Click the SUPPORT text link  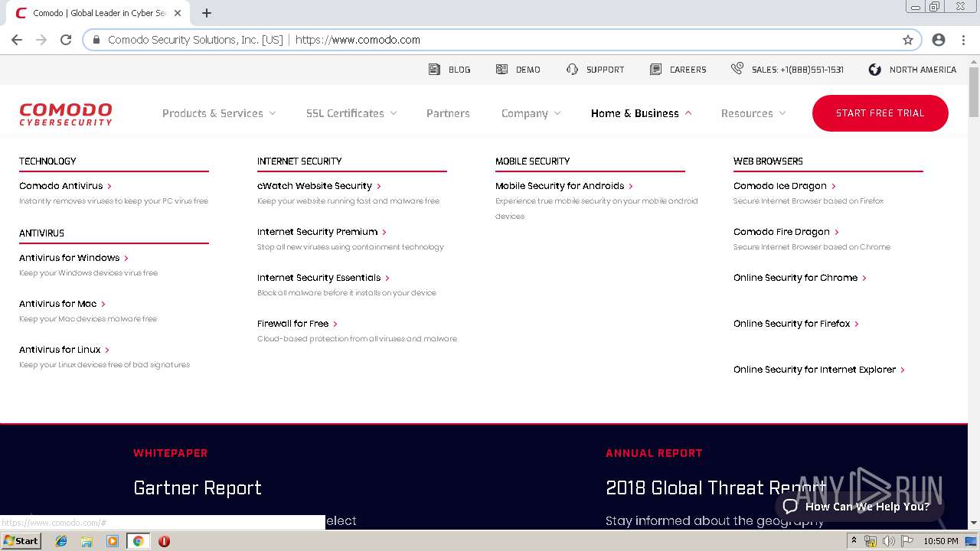click(606, 70)
